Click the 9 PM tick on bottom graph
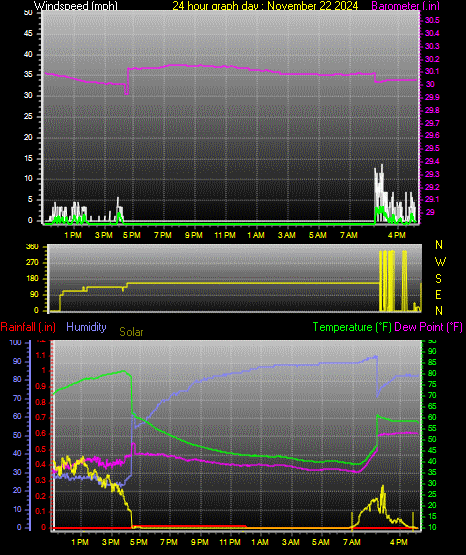 pos(200,542)
